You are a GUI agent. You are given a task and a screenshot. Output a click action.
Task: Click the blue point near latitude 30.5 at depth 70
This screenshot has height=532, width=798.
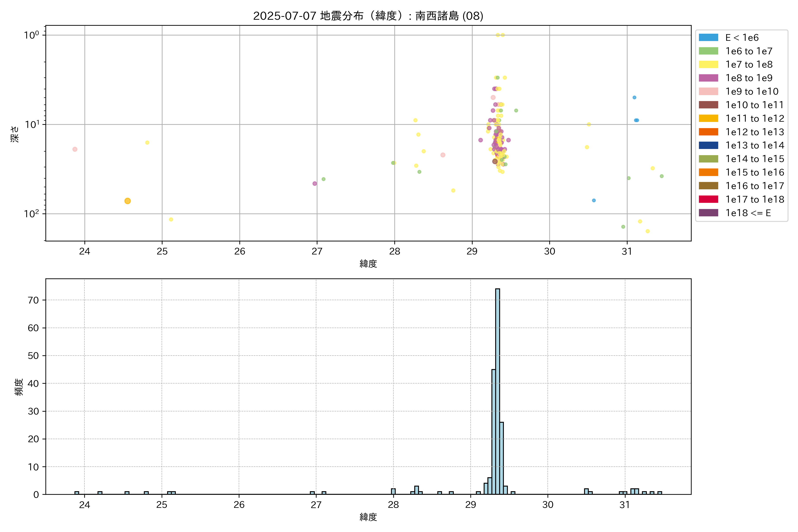point(594,201)
